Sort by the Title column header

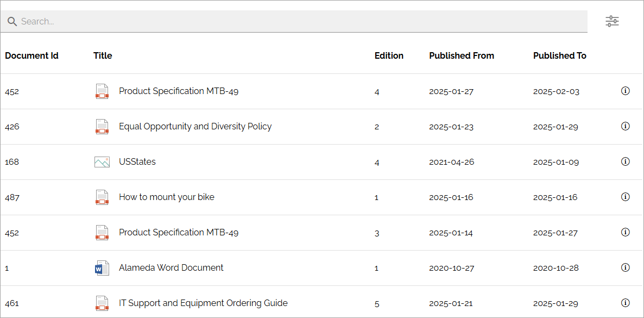coord(103,55)
